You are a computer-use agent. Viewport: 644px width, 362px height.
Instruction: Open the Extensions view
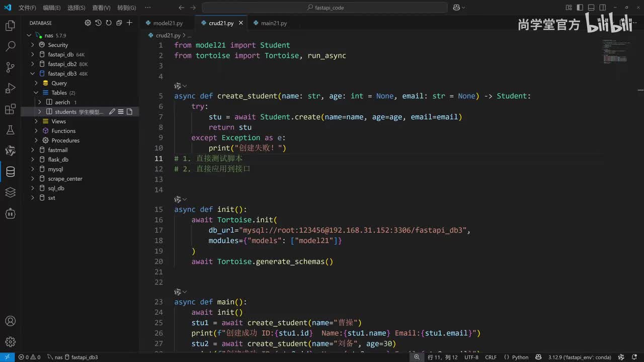pyautogui.click(x=10, y=109)
